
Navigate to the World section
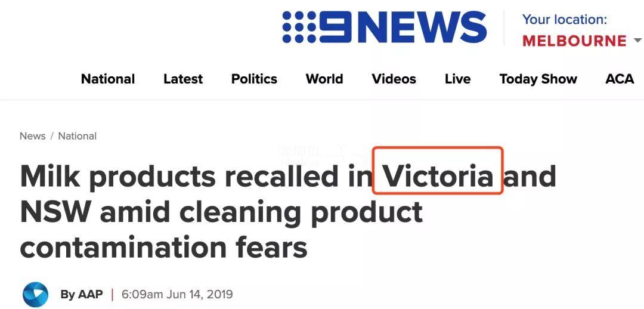(x=324, y=79)
